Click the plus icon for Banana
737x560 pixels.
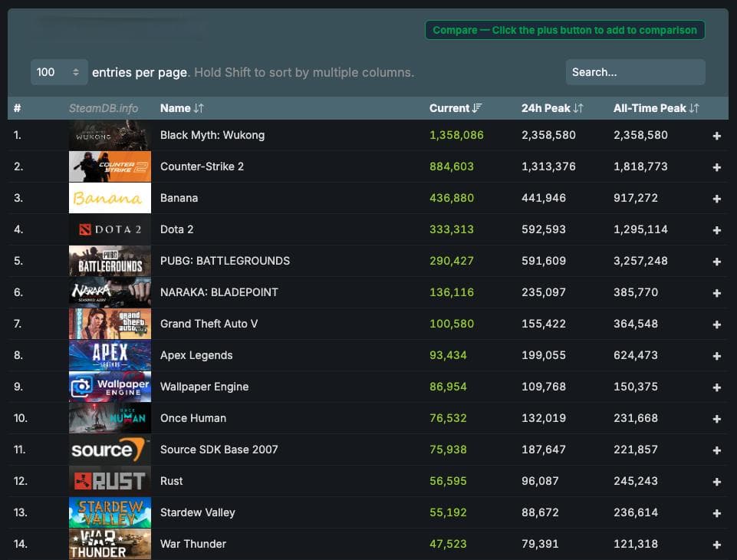point(716,199)
